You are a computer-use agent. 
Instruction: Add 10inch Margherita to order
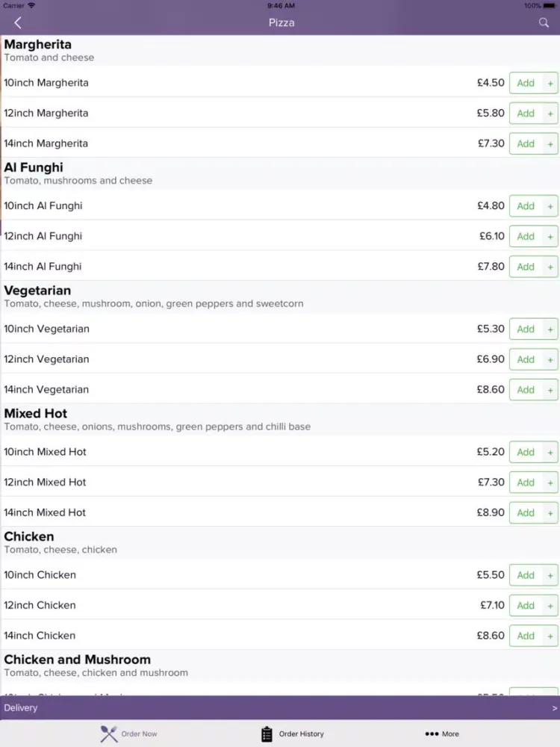click(x=526, y=83)
